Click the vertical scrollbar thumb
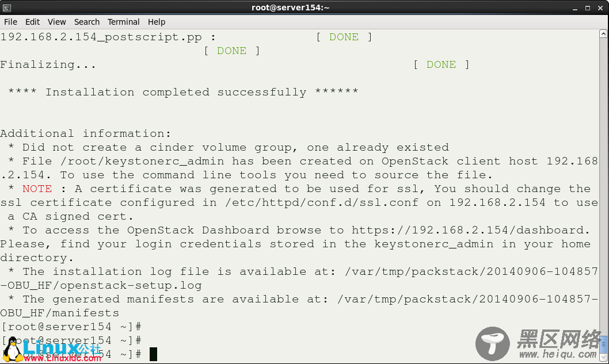609x364 pixels. coord(603,344)
